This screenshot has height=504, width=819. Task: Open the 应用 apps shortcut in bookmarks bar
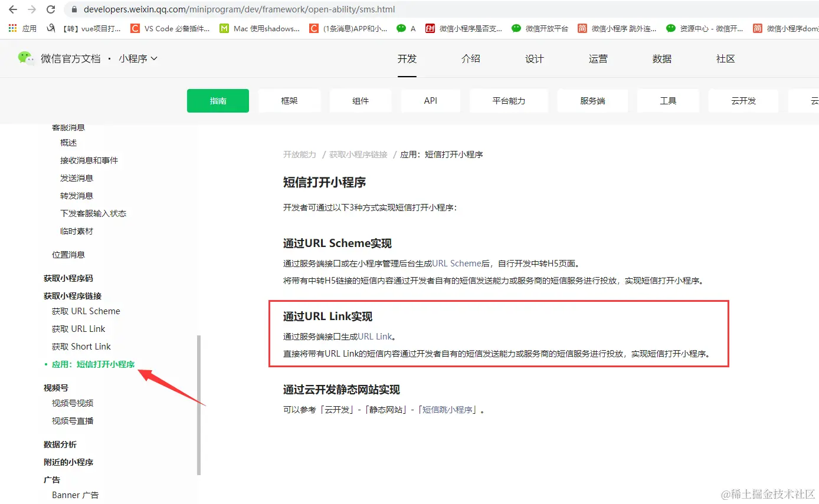click(22, 28)
